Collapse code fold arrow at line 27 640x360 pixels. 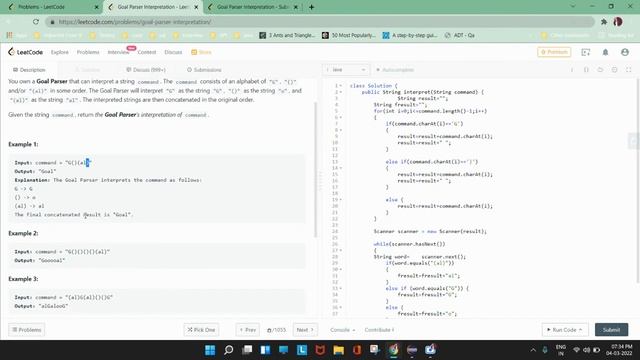click(341, 250)
